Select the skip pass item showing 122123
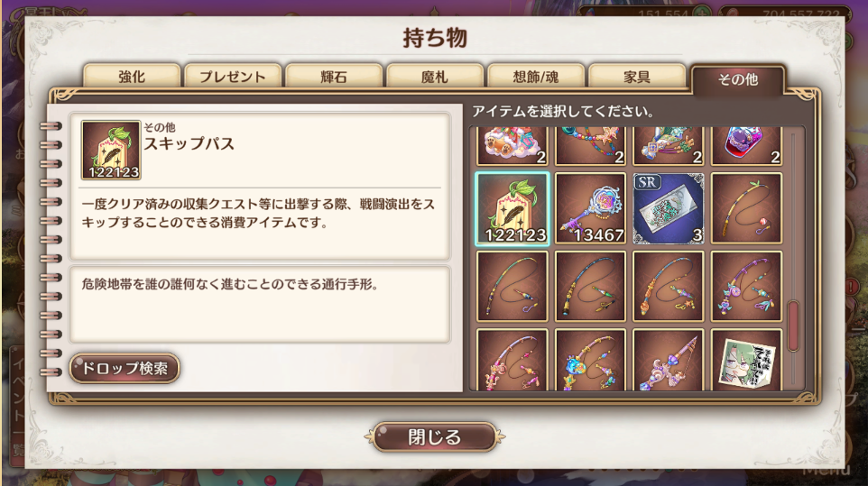This screenshot has width=868, height=486. tap(512, 208)
